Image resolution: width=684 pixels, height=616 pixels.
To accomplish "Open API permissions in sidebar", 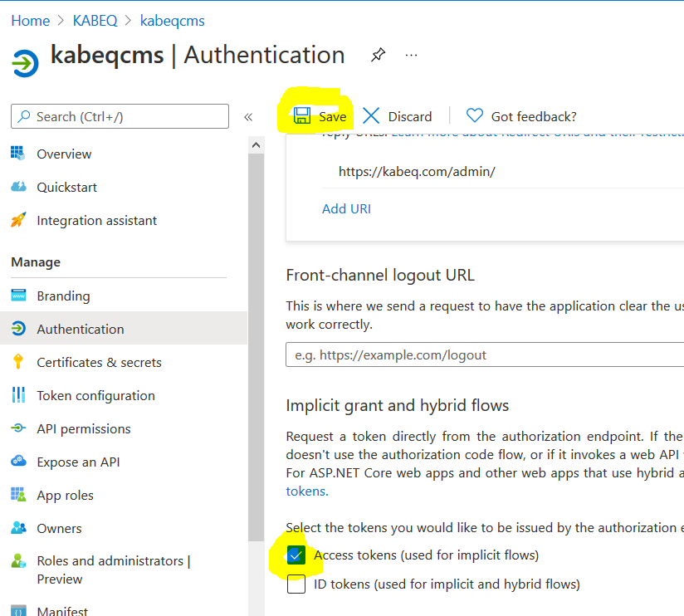I will click(83, 428).
